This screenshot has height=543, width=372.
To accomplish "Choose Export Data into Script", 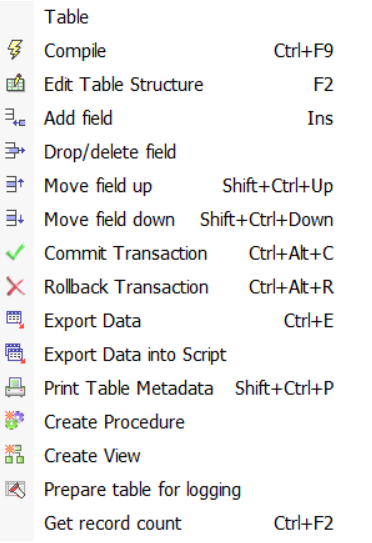I will coord(135,355).
